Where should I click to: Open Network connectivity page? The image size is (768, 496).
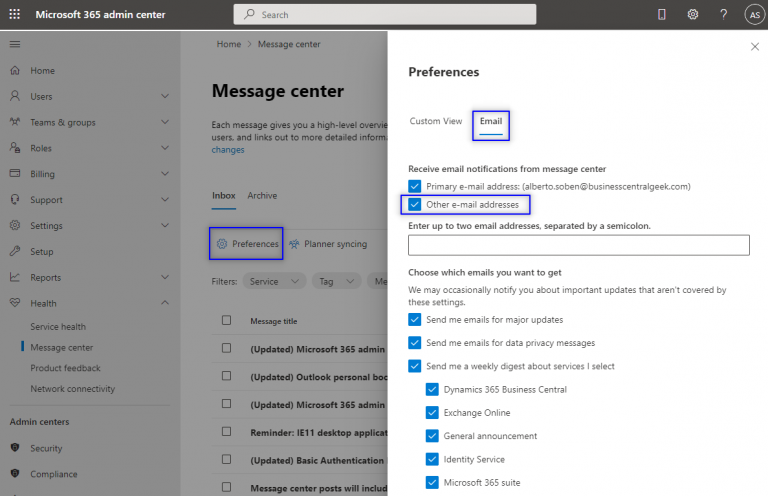click(x=72, y=389)
